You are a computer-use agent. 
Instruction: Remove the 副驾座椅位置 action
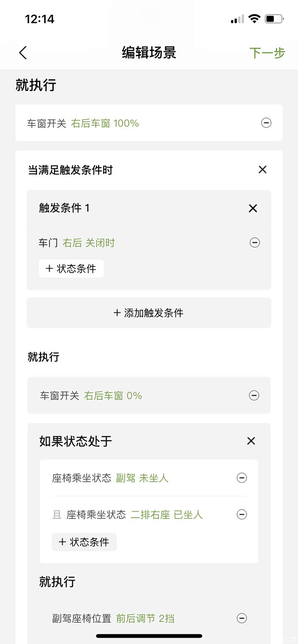[x=241, y=618]
